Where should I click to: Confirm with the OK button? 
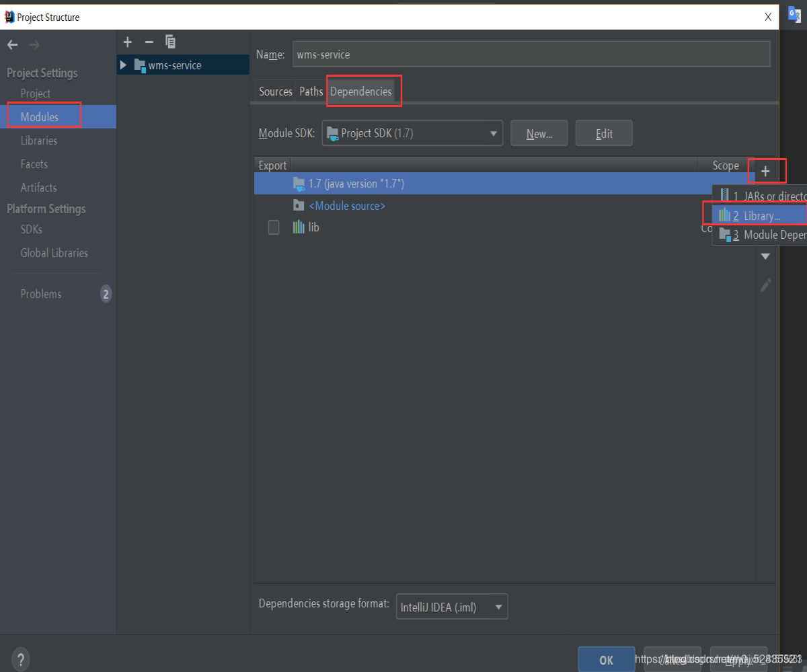(606, 660)
